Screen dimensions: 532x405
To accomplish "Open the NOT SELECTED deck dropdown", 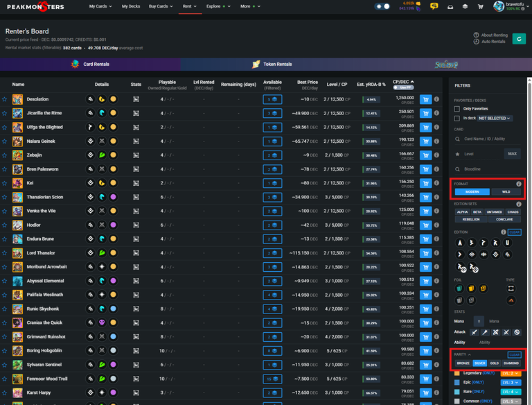I will click(495, 118).
